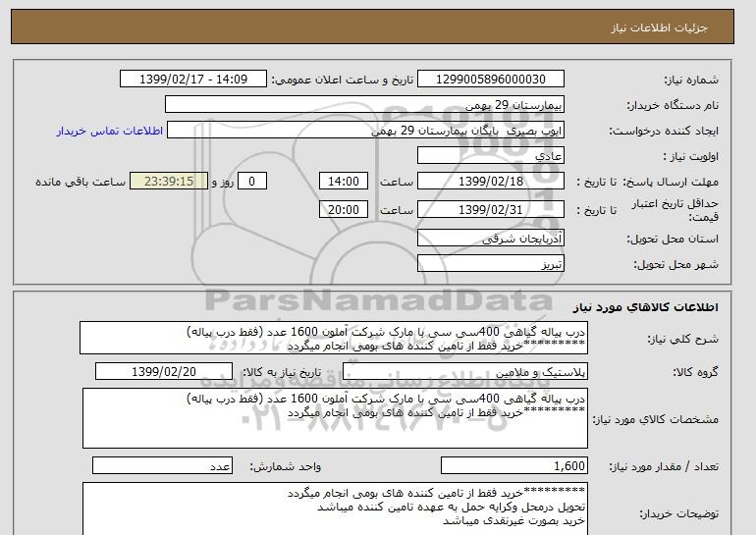
Task: Select the validity time field 20:00
Action: click(x=344, y=209)
